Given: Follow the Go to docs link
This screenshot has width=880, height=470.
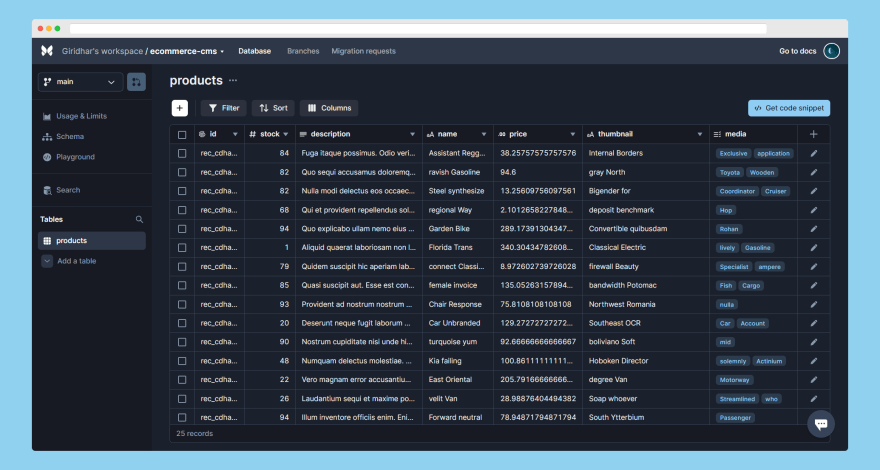Looking at the screenshot, I should pos(797,51).
